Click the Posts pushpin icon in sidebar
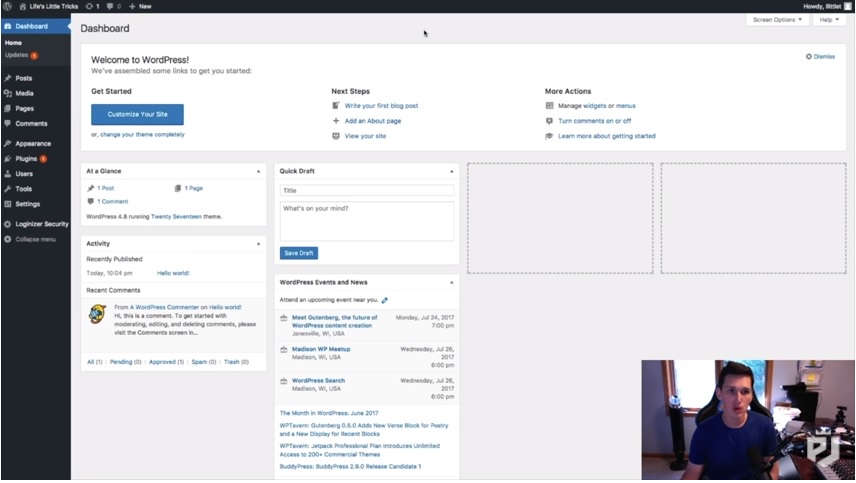Viewport: 856px width, 483px height. click(8, 78)
